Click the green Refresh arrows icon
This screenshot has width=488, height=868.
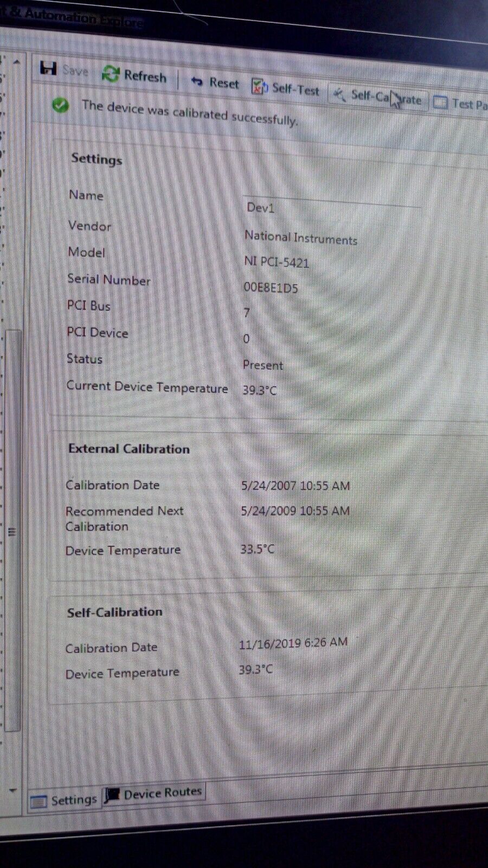click(111, 74)
